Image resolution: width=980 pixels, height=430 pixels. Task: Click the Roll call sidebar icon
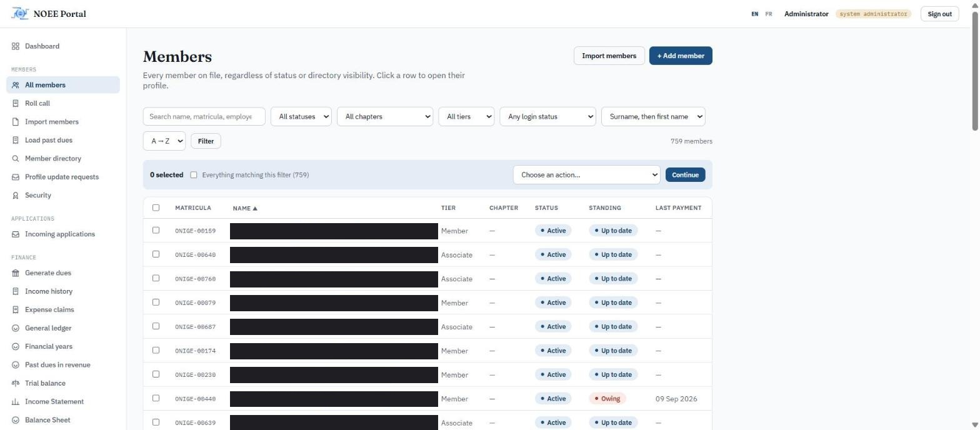16,103
